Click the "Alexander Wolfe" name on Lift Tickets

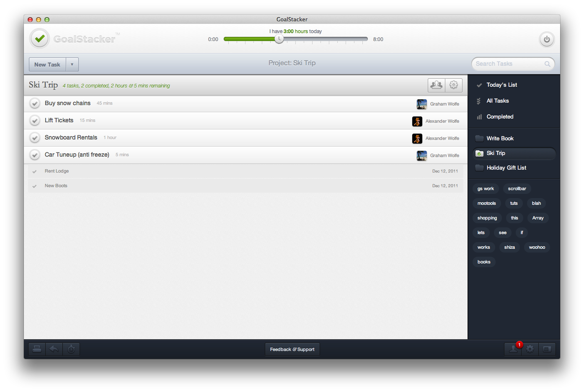point(442,121)
